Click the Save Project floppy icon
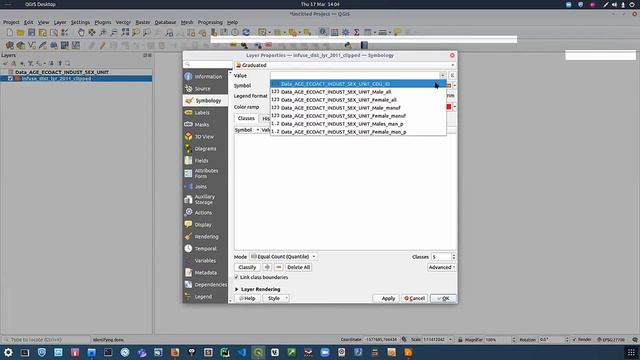 pos(31,32)
